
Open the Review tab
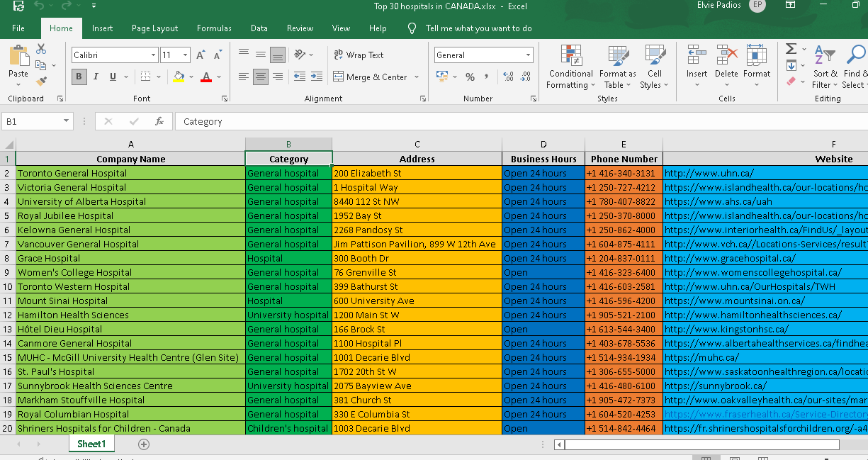tap(300, 28)
